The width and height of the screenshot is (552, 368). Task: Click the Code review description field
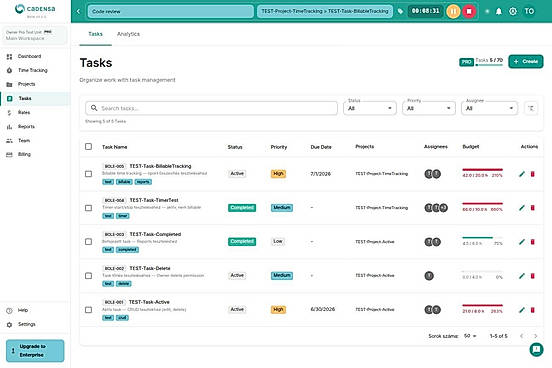coord(171,11)
